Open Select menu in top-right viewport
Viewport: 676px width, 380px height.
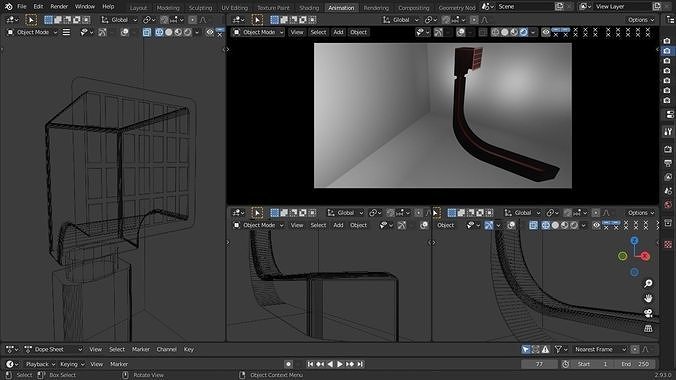pyautogui.click(x=318, y=32)
